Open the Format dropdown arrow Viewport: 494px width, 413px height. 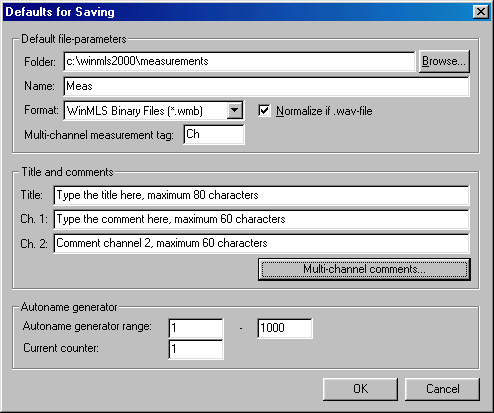pyautogui.click(x=235, y=110)
